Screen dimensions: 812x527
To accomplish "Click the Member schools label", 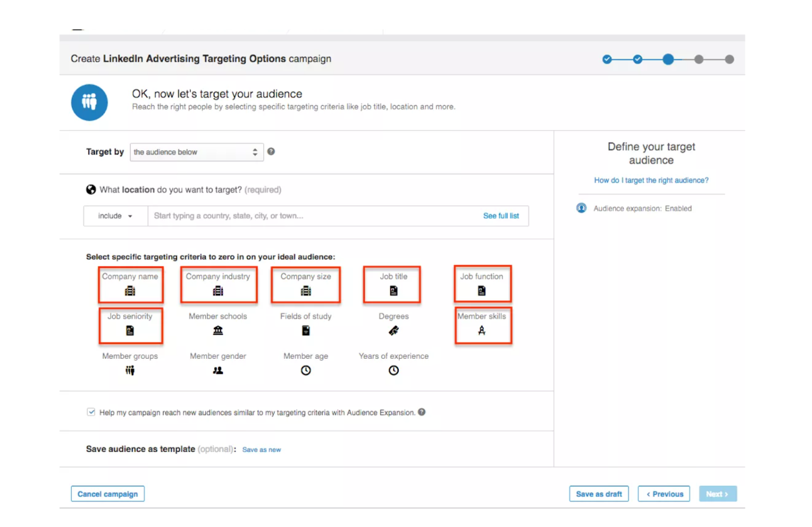I will tap(218, 316).
